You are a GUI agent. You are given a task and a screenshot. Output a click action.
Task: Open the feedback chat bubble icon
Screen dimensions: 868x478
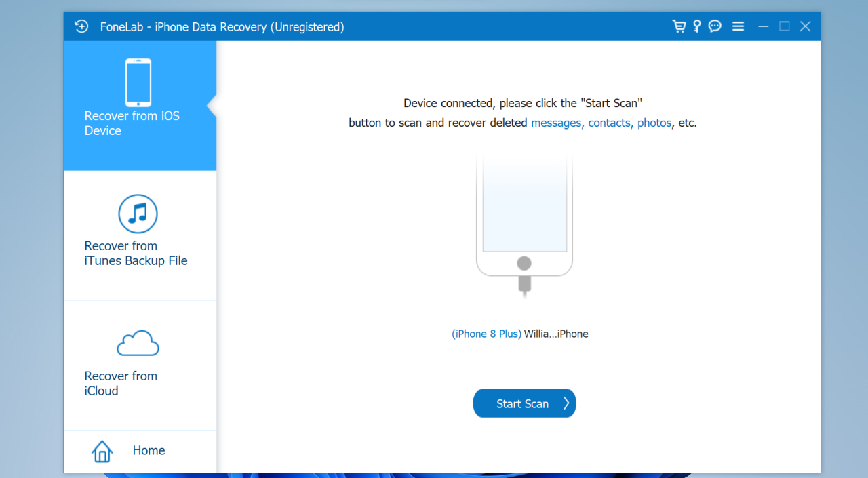pyautogui.click(x=715, y=26)
